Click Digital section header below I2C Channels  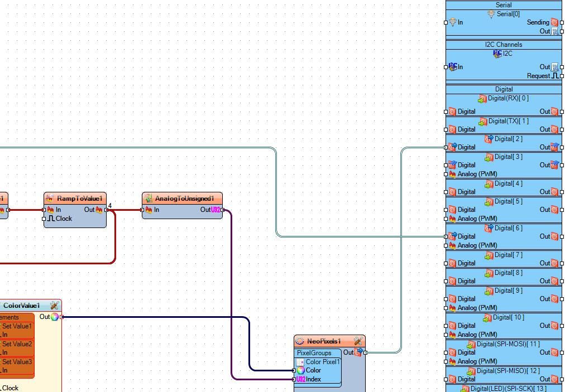pos(504,89)
